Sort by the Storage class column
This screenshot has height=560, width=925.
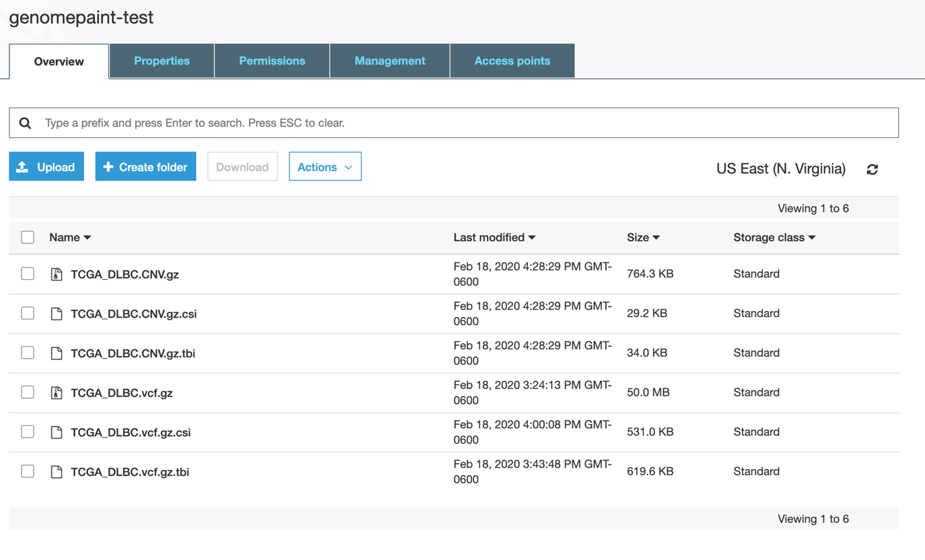[x=775, y=238]
